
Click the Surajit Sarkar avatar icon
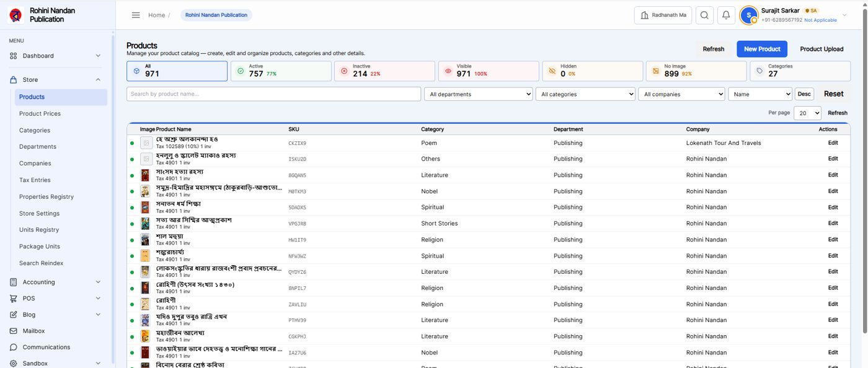749,15
